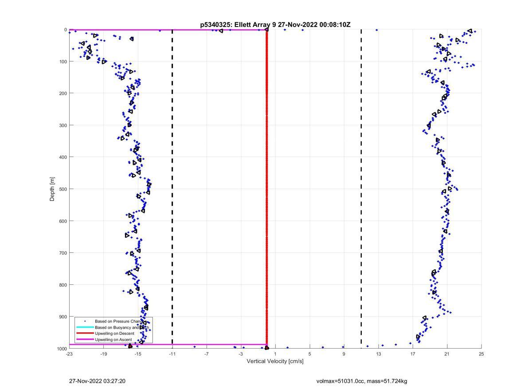Click the magenta line sample in the legend
This screenshot has height=392, width=532.
[85, 339]
